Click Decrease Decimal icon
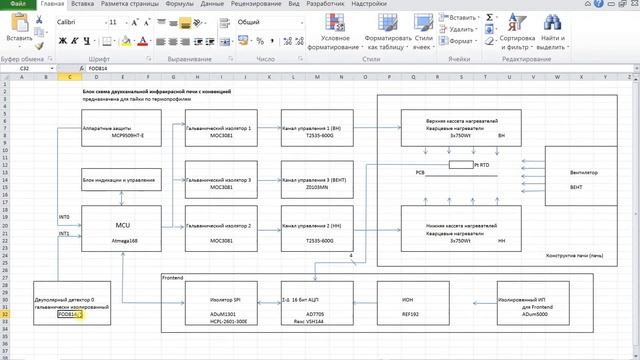The image size is (640, 360). (300, 41)
